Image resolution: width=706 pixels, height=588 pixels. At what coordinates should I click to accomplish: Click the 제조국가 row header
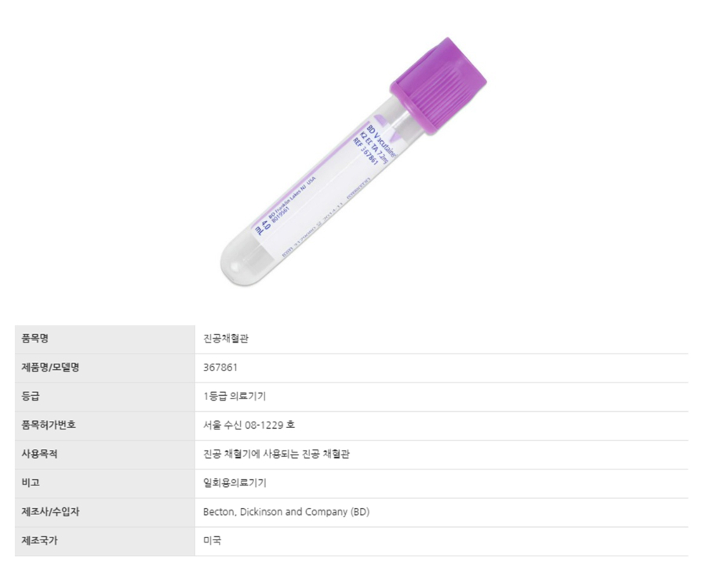pos(40,541)
